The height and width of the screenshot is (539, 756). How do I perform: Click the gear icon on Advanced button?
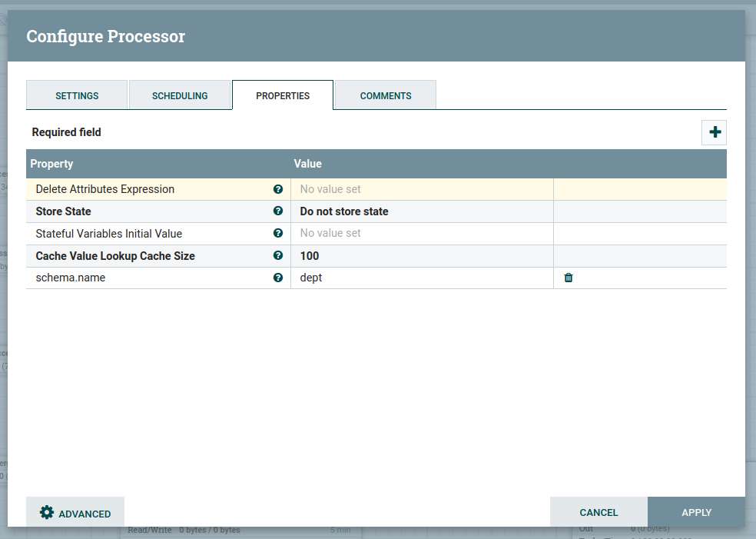coord(47,513)
